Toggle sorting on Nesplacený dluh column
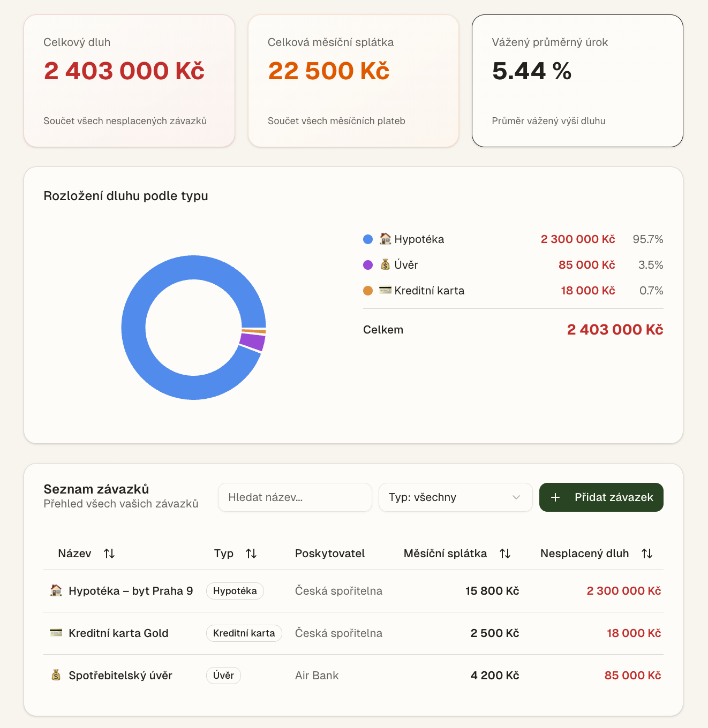This screenshot has width=708, height=728. [x=647, y=553]
